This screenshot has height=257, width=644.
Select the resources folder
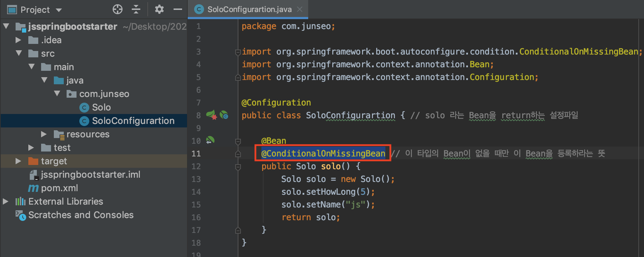click(88, 134)
